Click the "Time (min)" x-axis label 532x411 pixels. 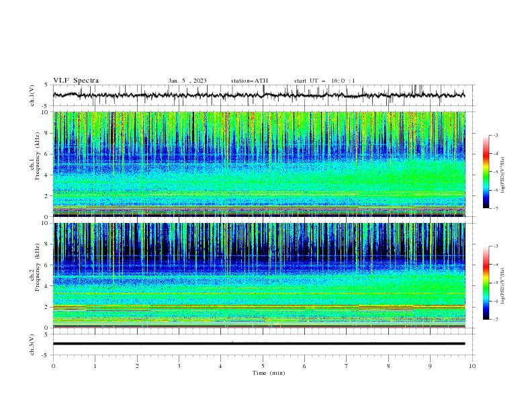pyautogui.click(x=269, y=373)
